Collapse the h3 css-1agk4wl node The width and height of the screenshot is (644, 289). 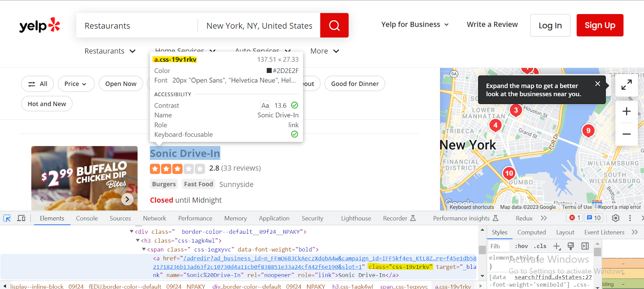[138, 241]
